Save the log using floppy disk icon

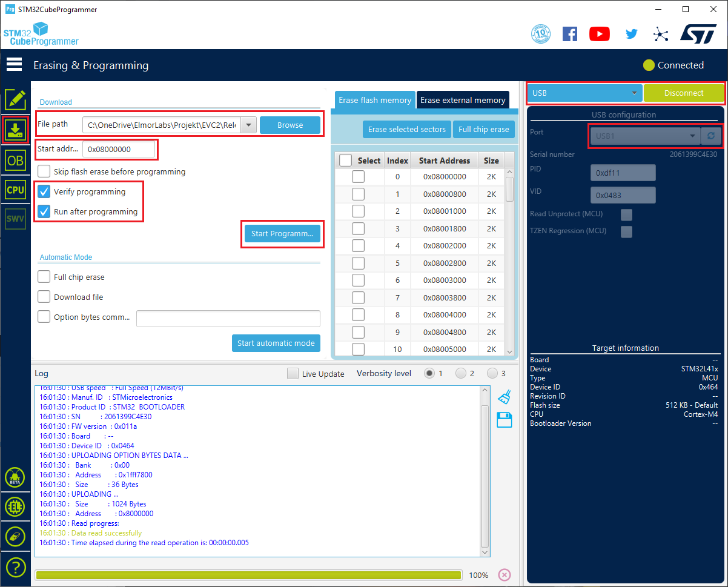pos(504,419)
